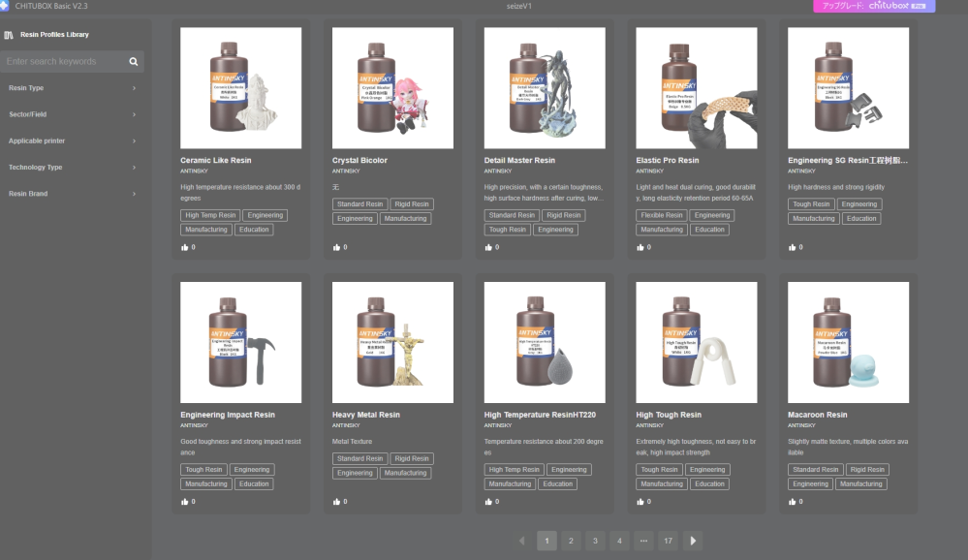Click Education tag on Elastic Pro Resin
This screenshot has height=560, width=968.
pos(709,230)
